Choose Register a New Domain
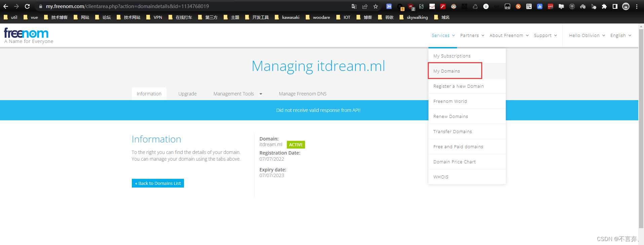 click(467, 86)
